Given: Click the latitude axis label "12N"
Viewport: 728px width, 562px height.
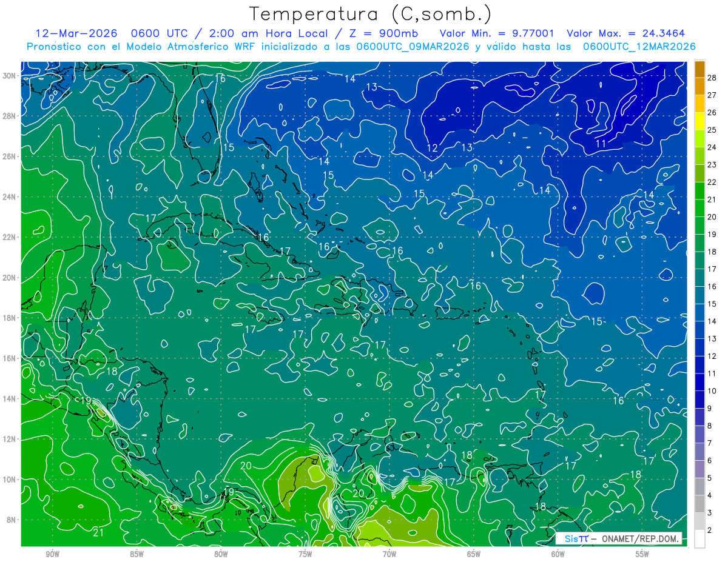Looking at the screenshot, I should 9,439.
